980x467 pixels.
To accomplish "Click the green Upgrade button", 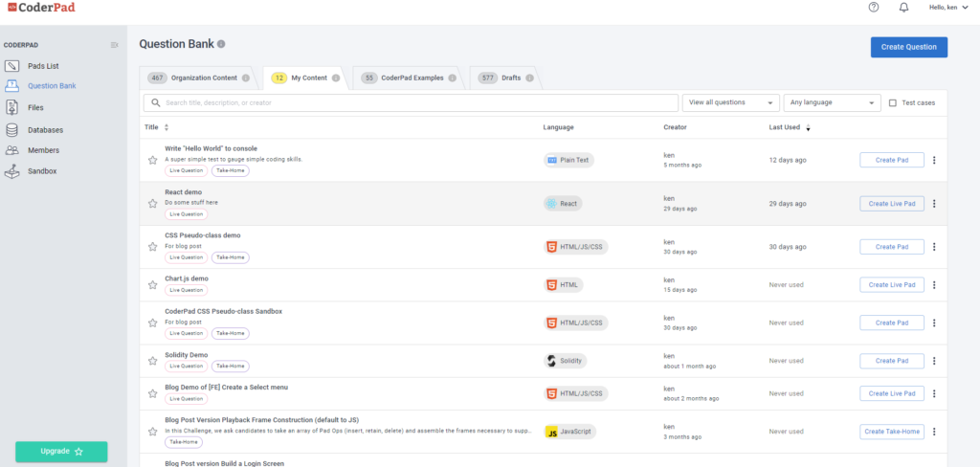I will pyautogui.click(x=61, y=451).
